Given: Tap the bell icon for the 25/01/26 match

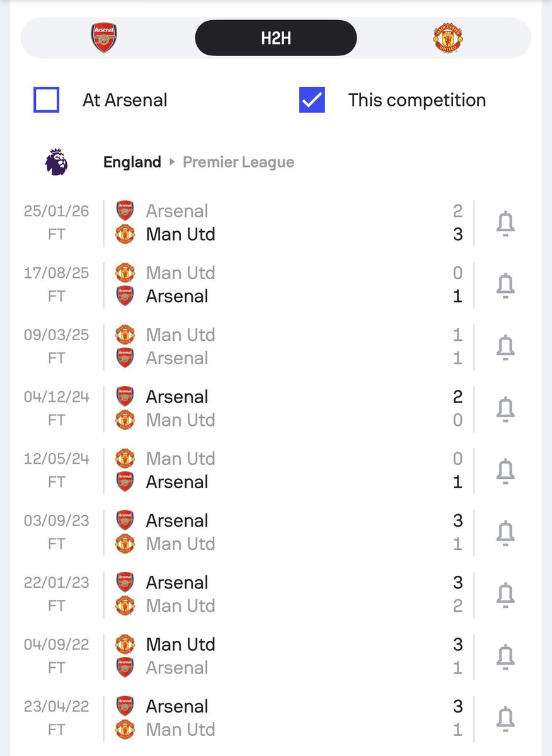Looking at the screenshot, I should (x=505, y=223).
